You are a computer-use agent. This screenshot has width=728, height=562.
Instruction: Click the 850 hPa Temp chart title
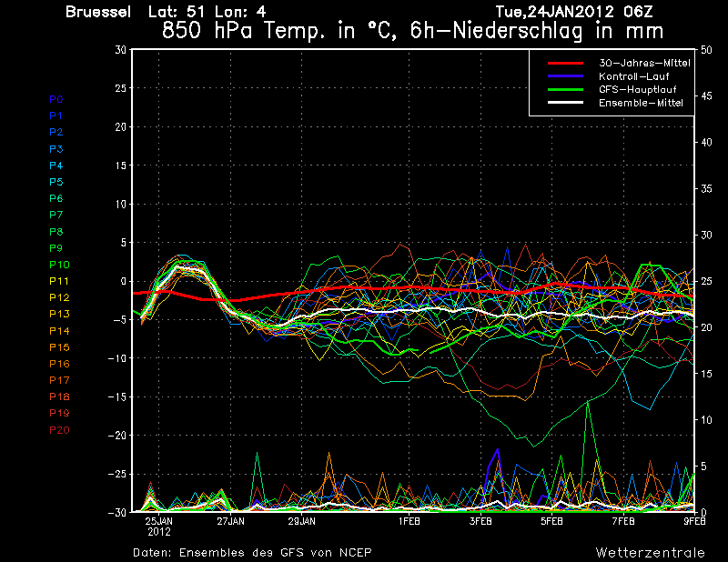(413, 31)
